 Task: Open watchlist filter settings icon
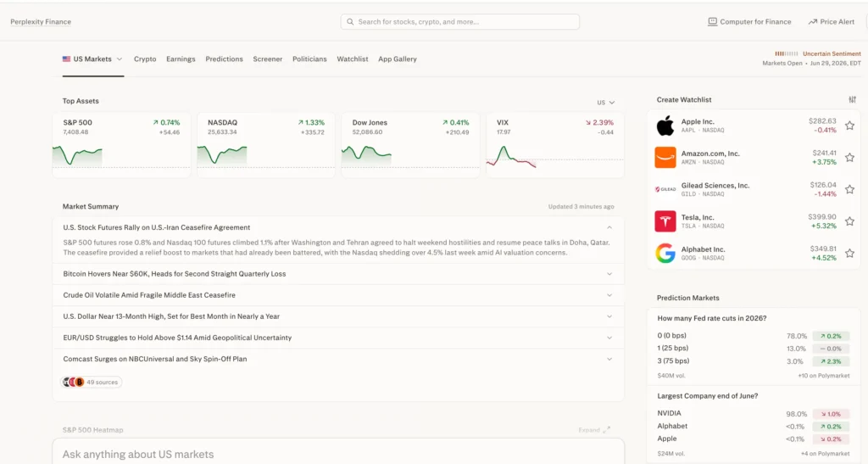(x=852, y=99)
